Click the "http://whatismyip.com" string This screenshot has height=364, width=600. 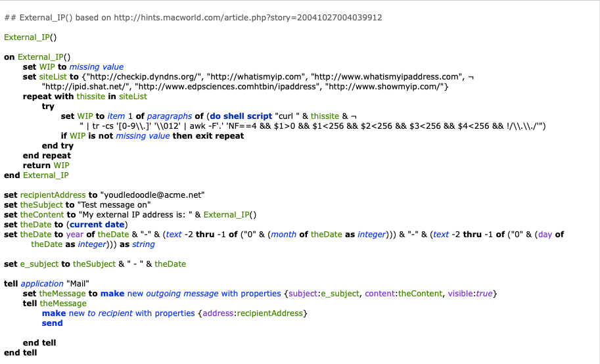(256, 77)
